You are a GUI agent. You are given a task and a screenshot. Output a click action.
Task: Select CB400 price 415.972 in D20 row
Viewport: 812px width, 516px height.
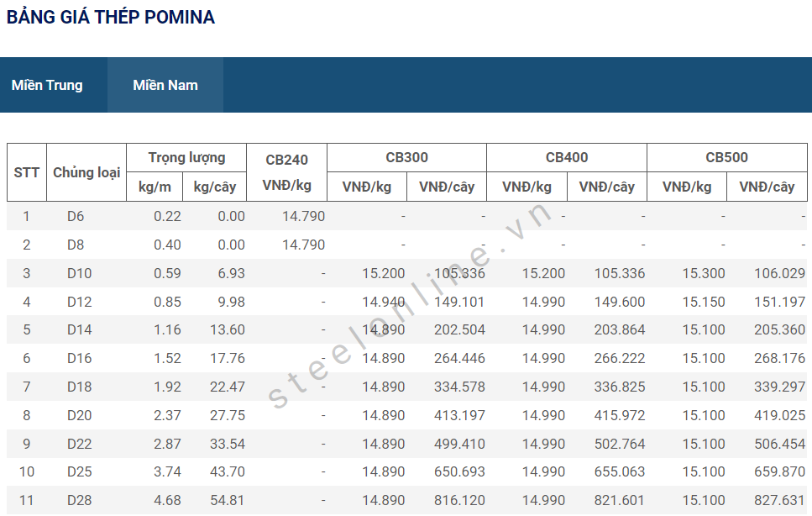[620, 415]
